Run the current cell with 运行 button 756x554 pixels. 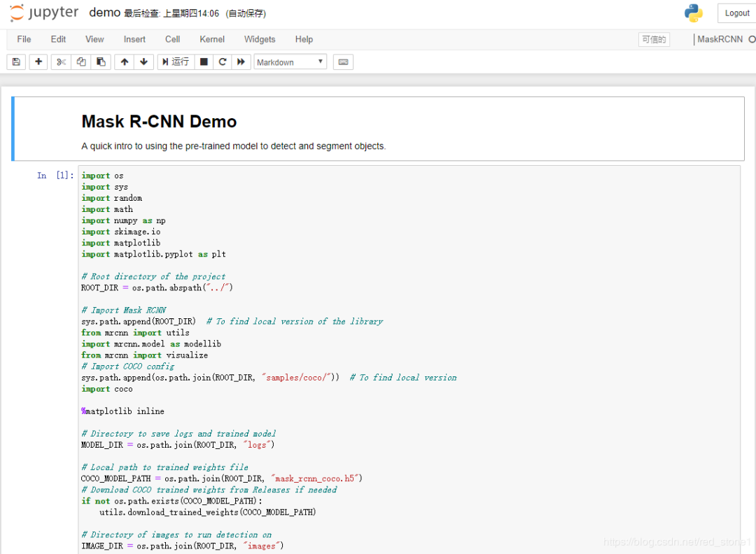click(x=174, y=62)
